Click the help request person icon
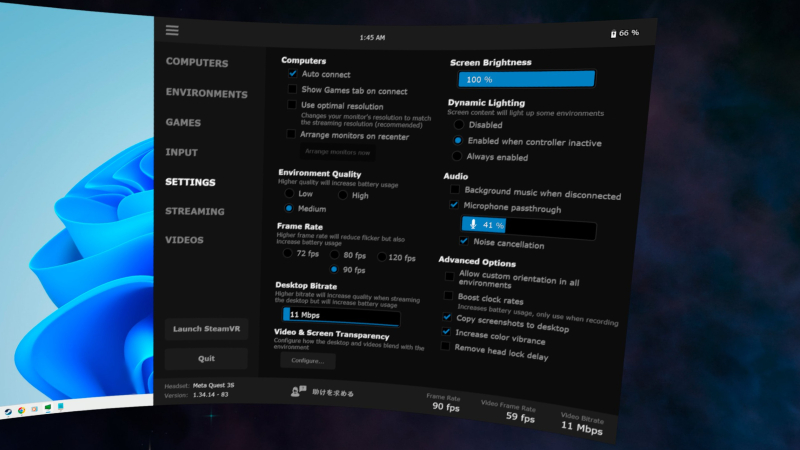800x450 pixels. coord(298,393)
